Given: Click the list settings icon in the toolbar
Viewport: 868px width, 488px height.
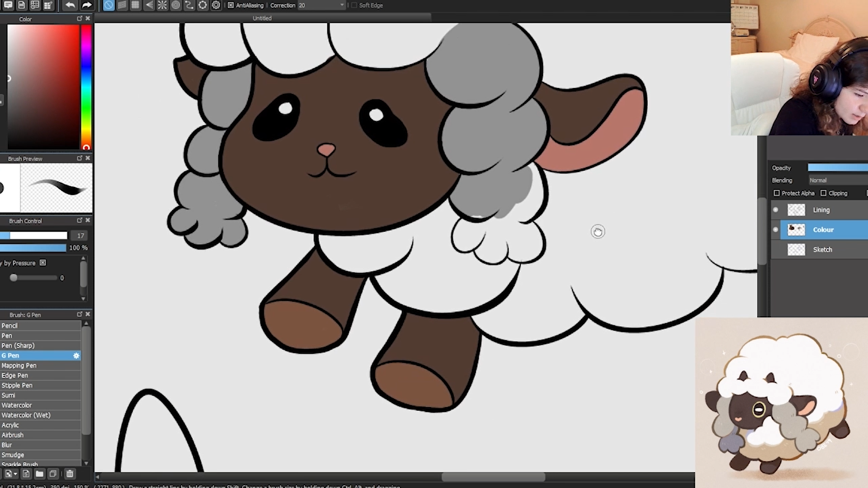Looking at the screenshot, I should [x=35, y=5].
